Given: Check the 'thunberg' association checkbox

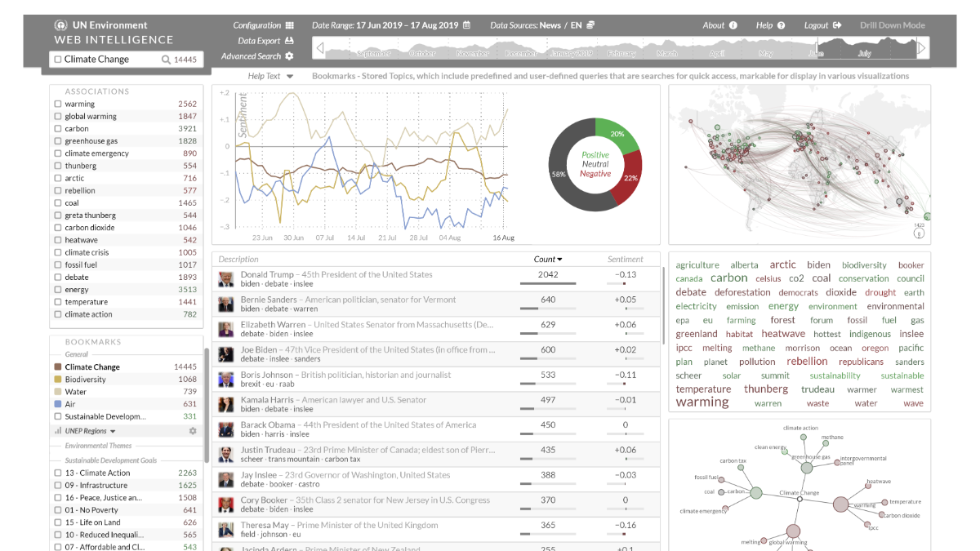Looking at the screenshot, I should click(x=57, y=166).
